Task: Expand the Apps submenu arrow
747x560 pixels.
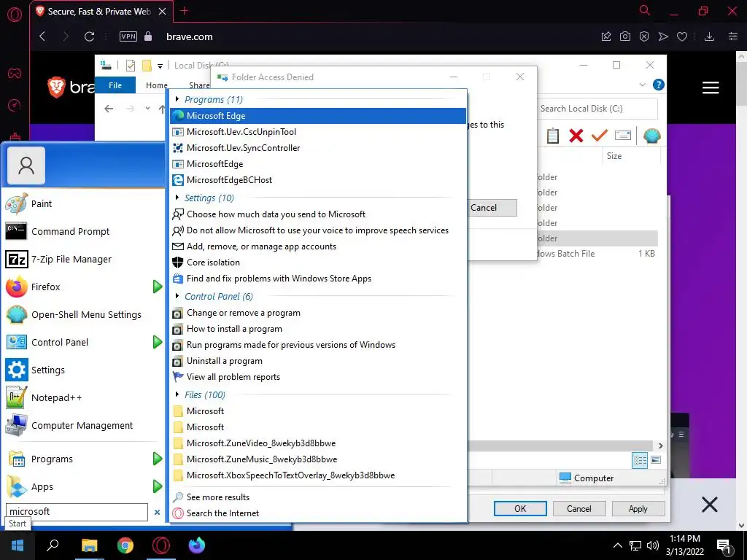Action: pos(158,486)
